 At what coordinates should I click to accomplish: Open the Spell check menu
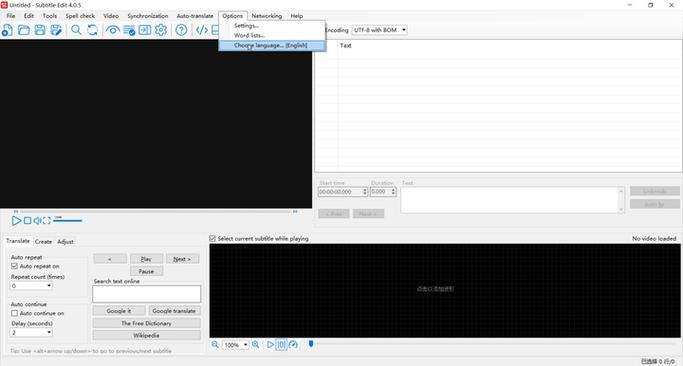click(x=80, y=16)
